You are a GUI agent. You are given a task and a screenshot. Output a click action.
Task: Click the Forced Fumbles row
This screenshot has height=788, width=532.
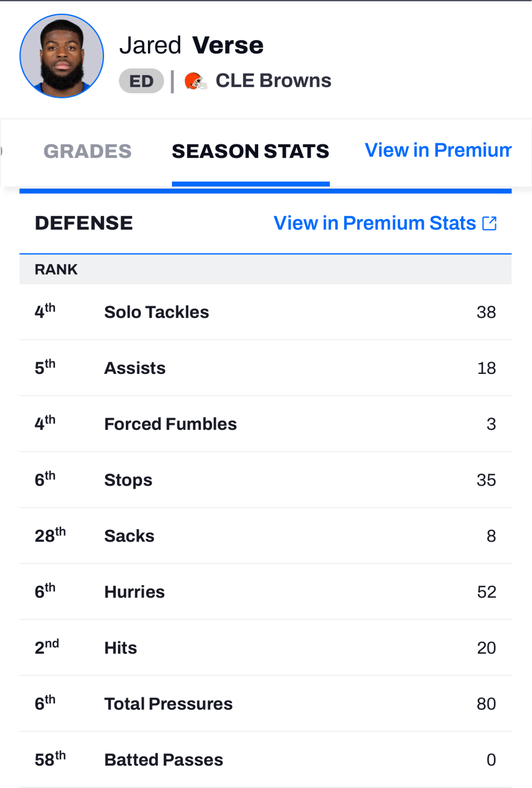tap(266, 424)
